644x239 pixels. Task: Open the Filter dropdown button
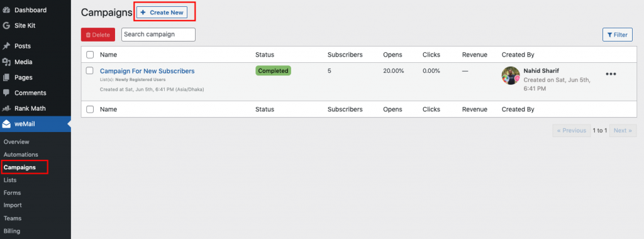[618, 35]
